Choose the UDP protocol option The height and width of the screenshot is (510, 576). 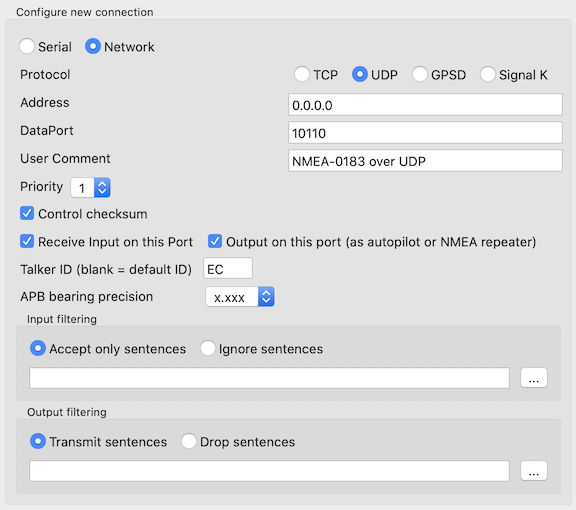click(360, 75)
